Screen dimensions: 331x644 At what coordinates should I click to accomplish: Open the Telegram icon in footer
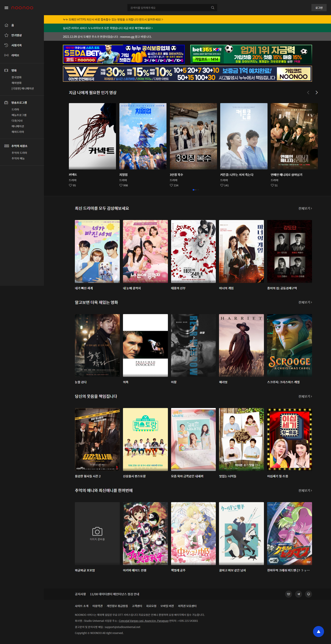298,594
